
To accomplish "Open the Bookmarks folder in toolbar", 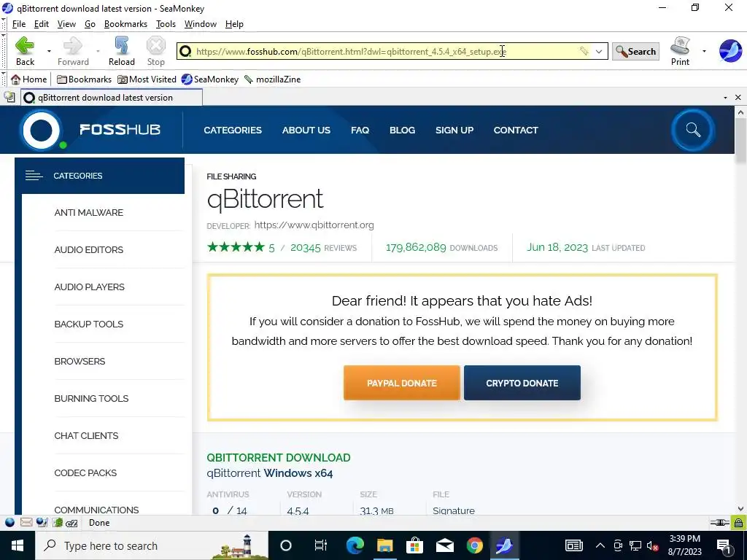I will point(85,79).
